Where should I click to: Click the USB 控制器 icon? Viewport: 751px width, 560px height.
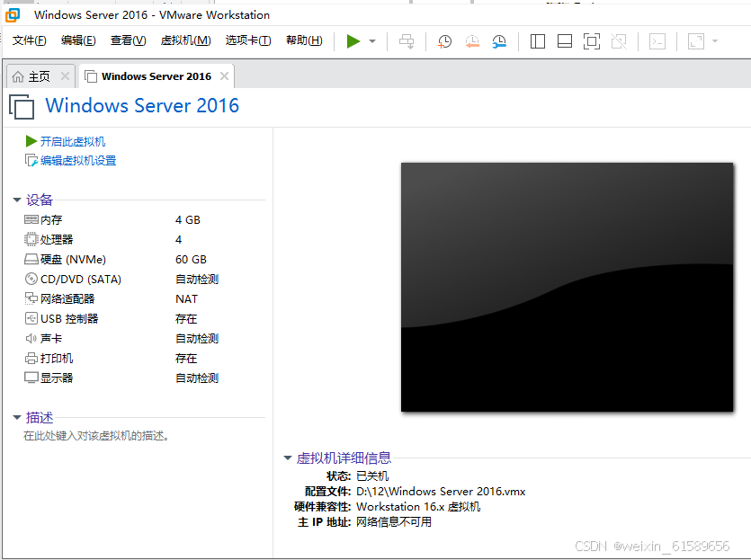[x=31, y=318]
